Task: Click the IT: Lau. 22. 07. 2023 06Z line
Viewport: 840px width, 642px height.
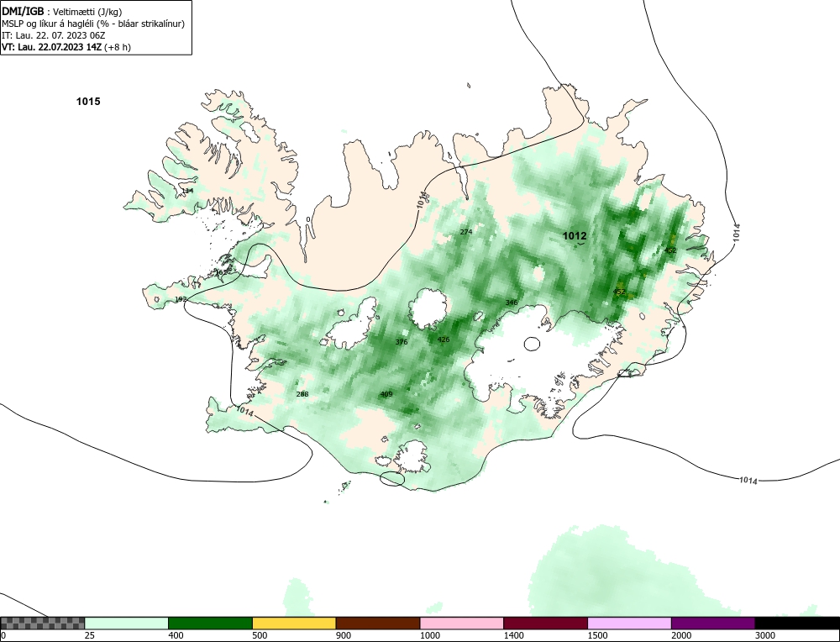Action: pyautogui.click(x=54, y=35)
